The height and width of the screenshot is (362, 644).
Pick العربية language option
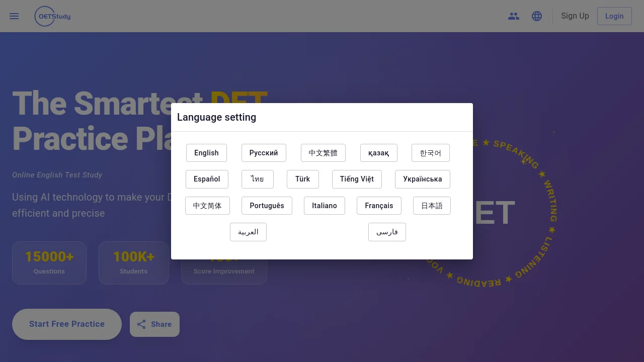[x=248, y=232]
